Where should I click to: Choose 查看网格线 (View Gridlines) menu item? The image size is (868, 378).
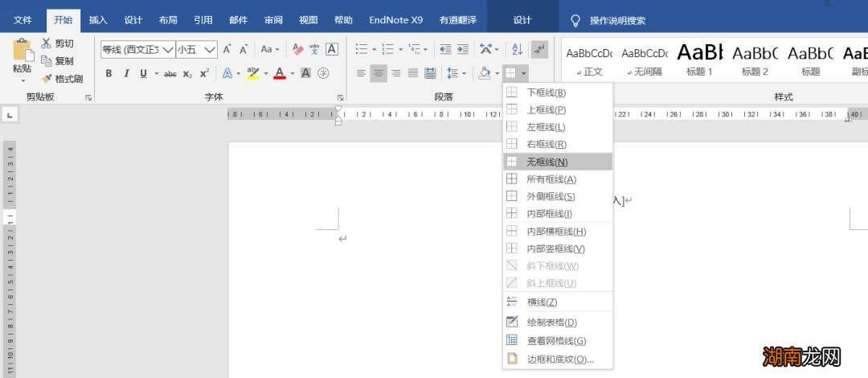pyautogui.click(x=558, y=341)
